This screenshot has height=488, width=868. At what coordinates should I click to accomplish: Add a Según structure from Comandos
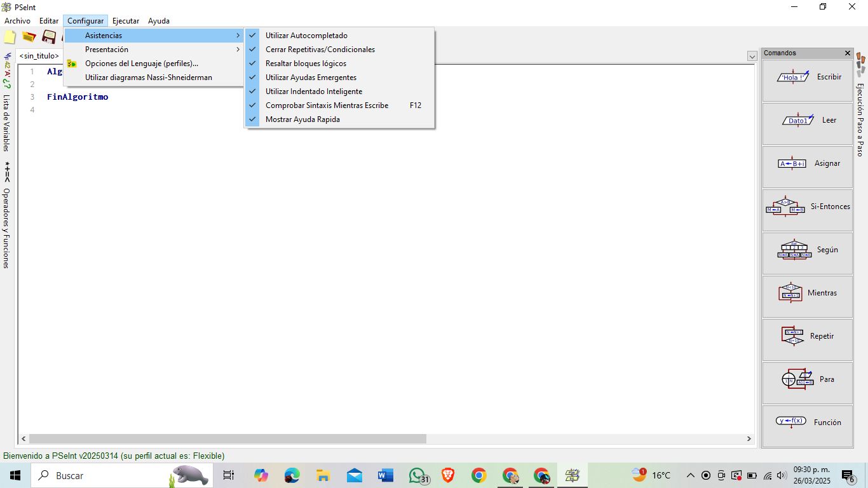(807, 250)
